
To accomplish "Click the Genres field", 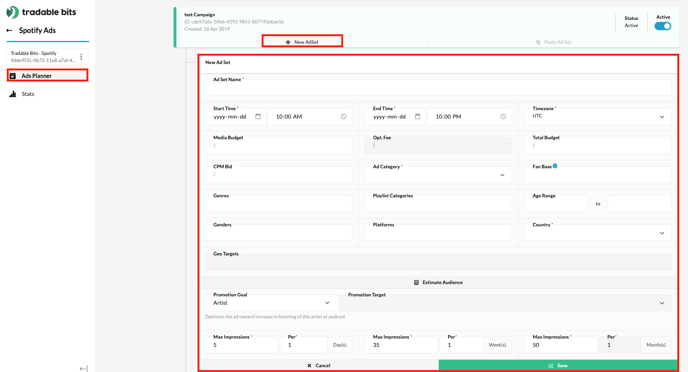I will click(279, 204).
